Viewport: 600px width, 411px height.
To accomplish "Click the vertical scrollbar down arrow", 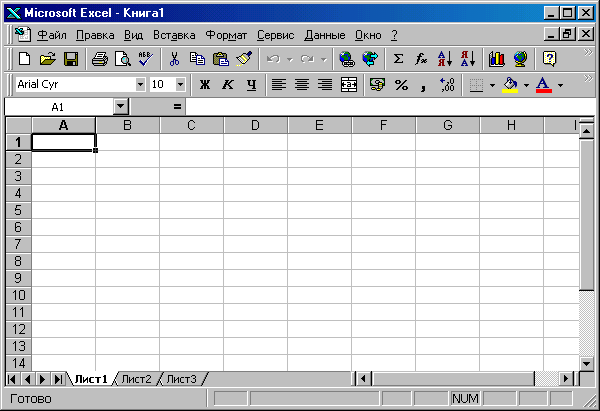I will click(x=586, y=363).
